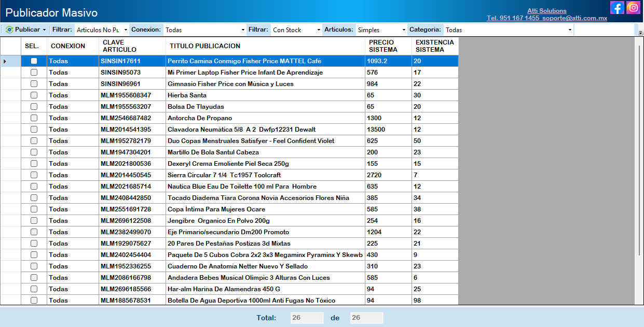Screen dimensions: 644x327
Task: Open the Instagram page icon
Action: (x=633, y=8)
